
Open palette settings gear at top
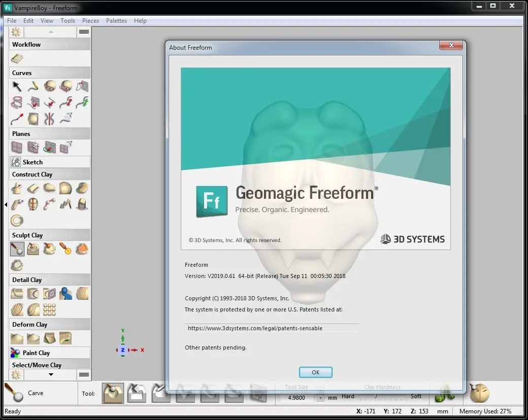[x=16, y=32]
